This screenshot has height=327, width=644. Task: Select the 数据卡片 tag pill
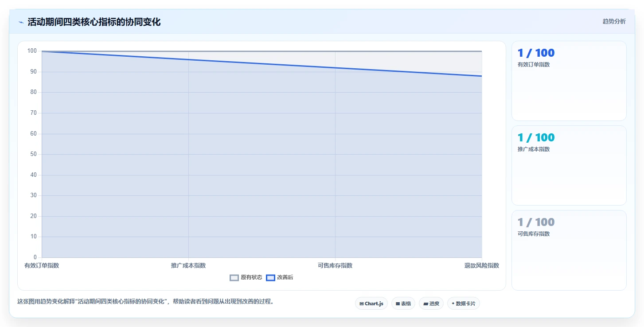(x=464, y=304)
